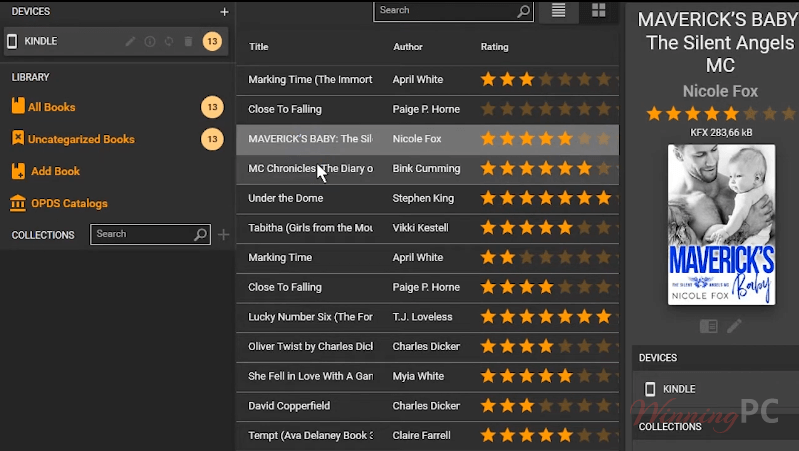Image resolution: width=799 pixels, height=451 pixels.
Task: Open the MAVERICK'S Baby cover thumbnail
Action: (722, 225)
